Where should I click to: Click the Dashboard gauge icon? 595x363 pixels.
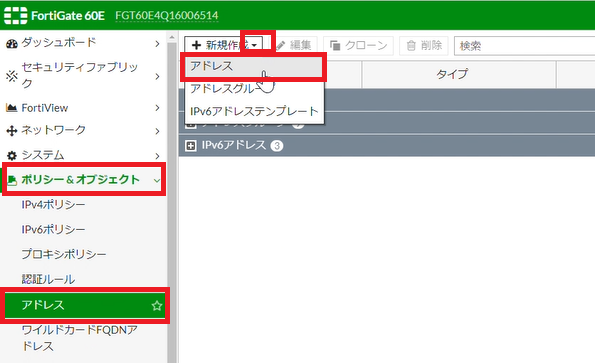pyautogui.click(x=12, y=44)
